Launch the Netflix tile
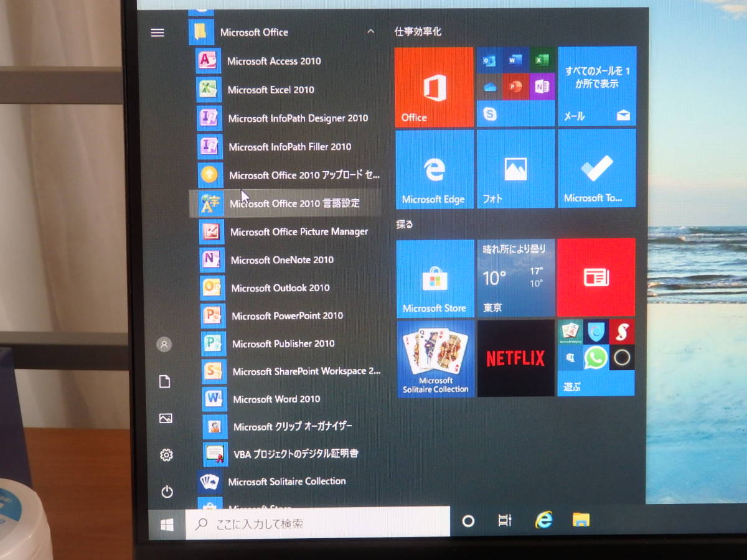The height and width of the screenshot is (560, 747). [x=515, y=358]
